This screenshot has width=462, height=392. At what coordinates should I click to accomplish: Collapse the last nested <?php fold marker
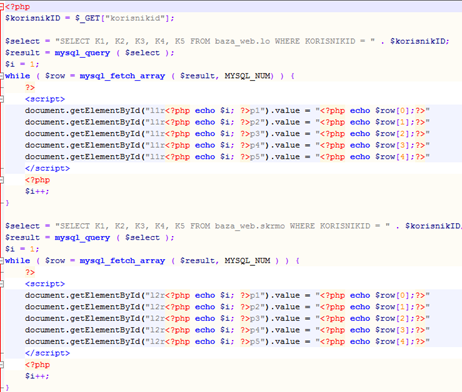(x=2, y=365)
